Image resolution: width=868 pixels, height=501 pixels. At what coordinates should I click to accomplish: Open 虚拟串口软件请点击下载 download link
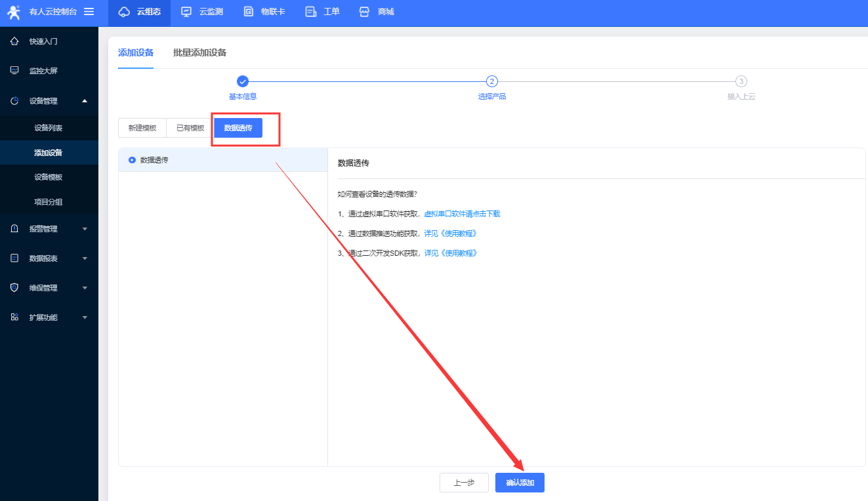(x=462, y=214)
